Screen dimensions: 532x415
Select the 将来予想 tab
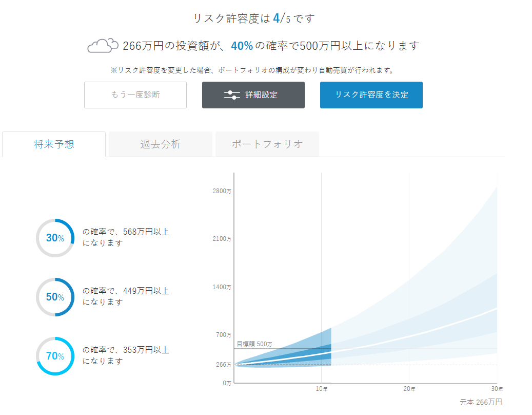click(x=53, y=144)
